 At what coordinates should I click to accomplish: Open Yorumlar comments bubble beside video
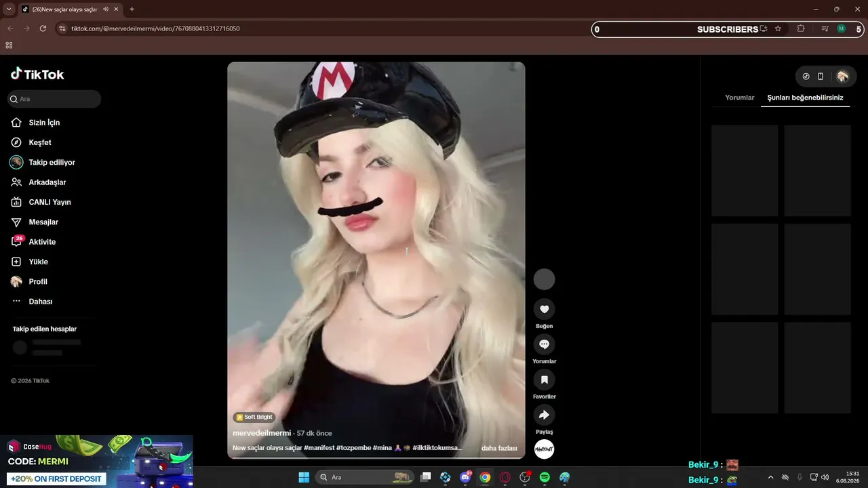click(x=544, y=345)
